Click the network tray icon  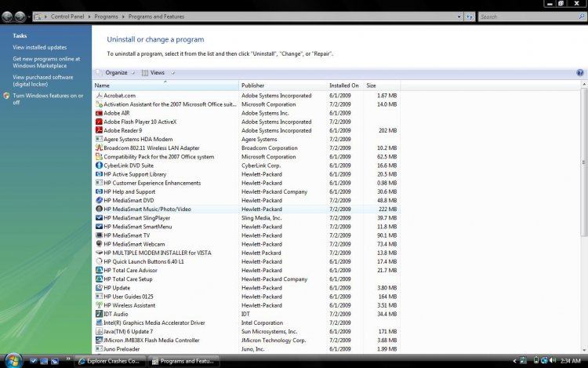(x=544, y=360)
